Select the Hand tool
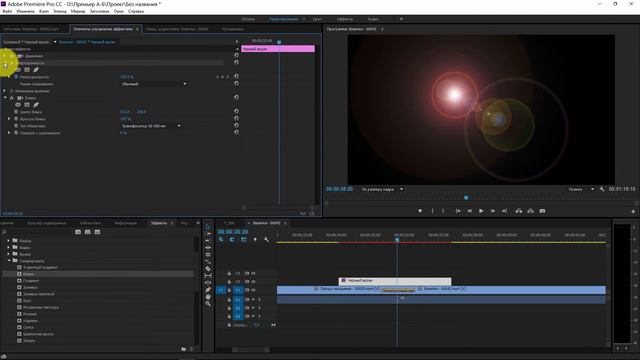The height and width of the screenshot is (360, 640). 208,297
